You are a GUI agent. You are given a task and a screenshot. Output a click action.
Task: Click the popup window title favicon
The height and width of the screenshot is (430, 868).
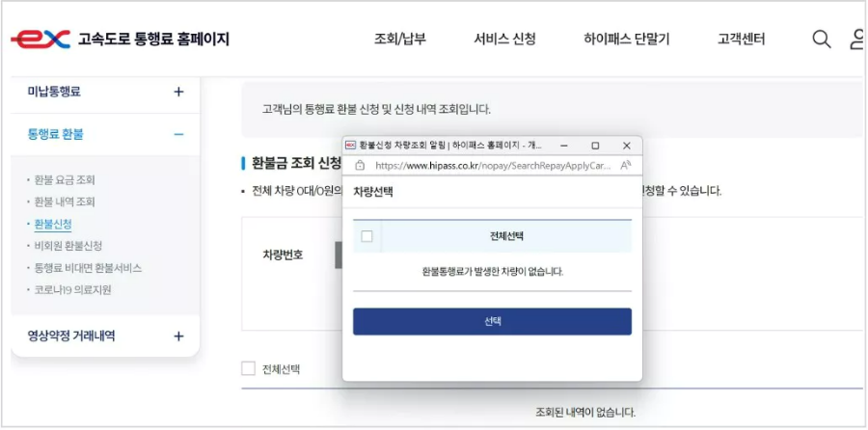(x=350, y=146)
